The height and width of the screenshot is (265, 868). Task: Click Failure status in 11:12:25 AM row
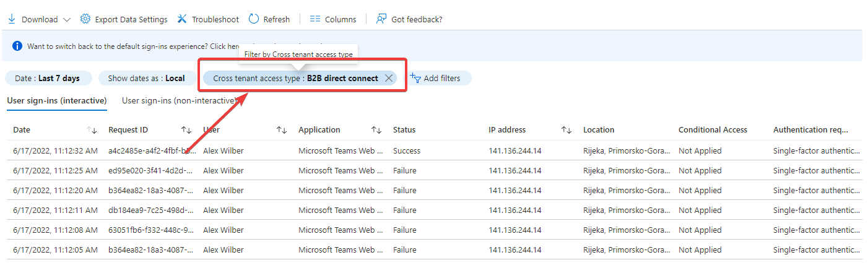click(x=405, y=170)
